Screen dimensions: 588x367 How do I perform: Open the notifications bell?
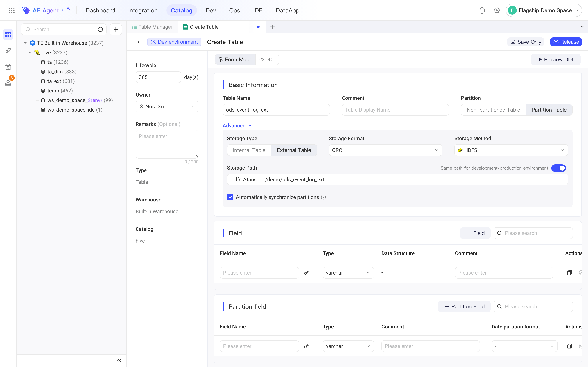(x=482, y=10)
